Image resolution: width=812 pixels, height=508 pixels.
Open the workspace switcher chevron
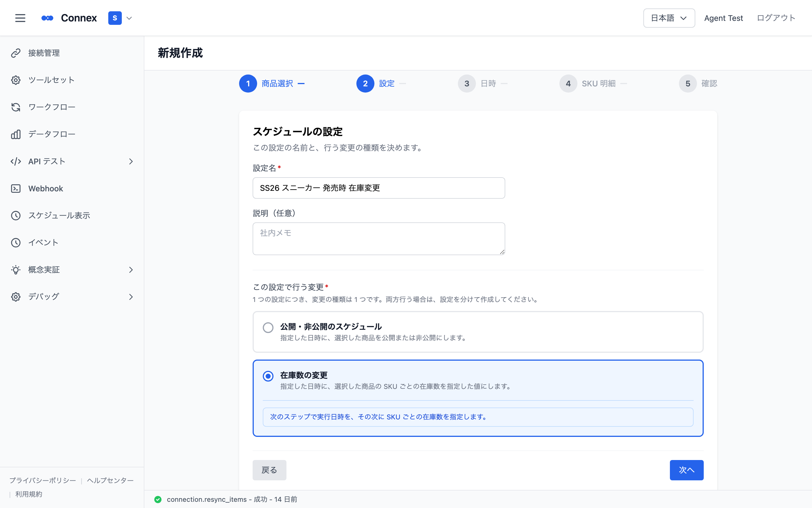tap(129, 18)
